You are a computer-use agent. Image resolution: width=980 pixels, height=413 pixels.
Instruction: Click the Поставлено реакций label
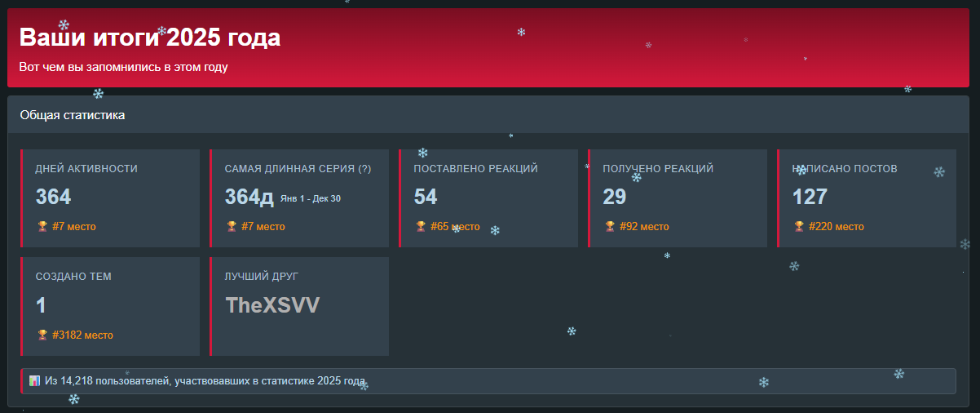click(x=476, y=169)
